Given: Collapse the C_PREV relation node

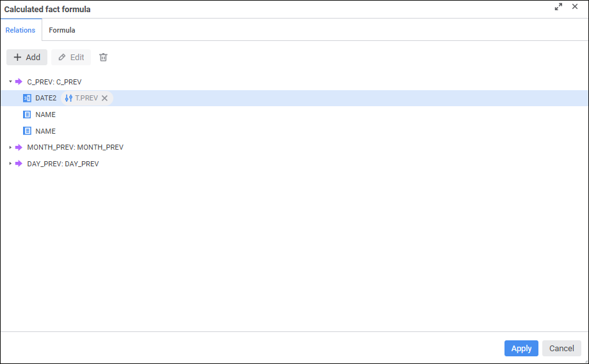Looking at the screenshot, I should [x=10, y=82].
